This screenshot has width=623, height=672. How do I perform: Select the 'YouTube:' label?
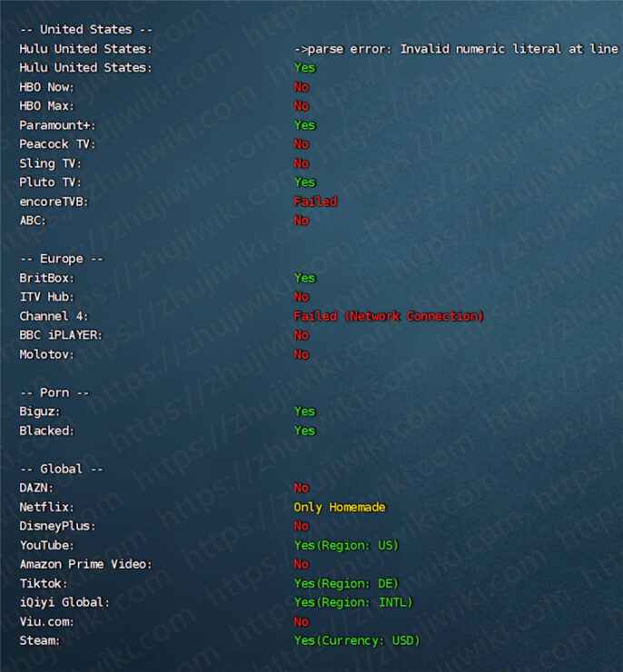point(46,545)
